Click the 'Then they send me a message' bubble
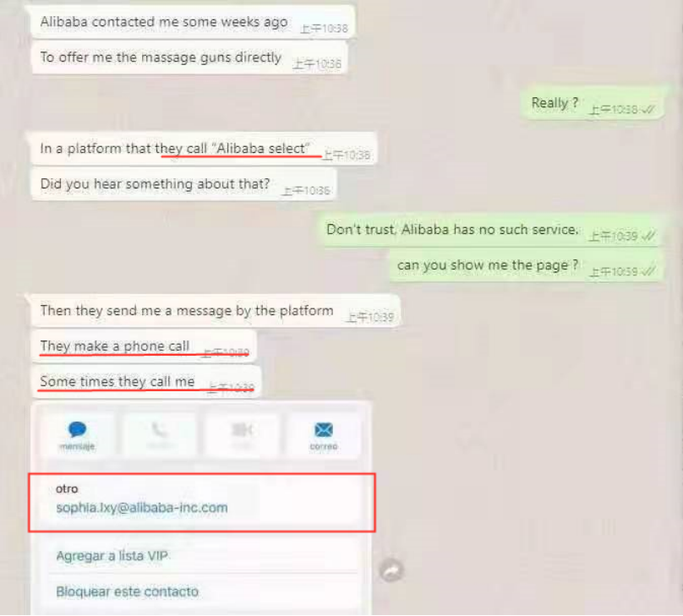 click(x=216, y=311)
